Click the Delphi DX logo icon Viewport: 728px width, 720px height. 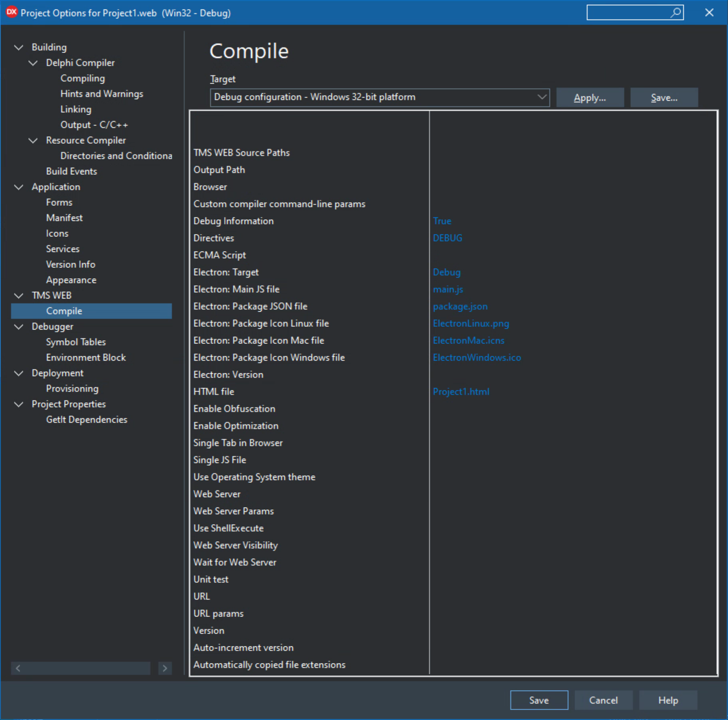[x=12, y=12]
